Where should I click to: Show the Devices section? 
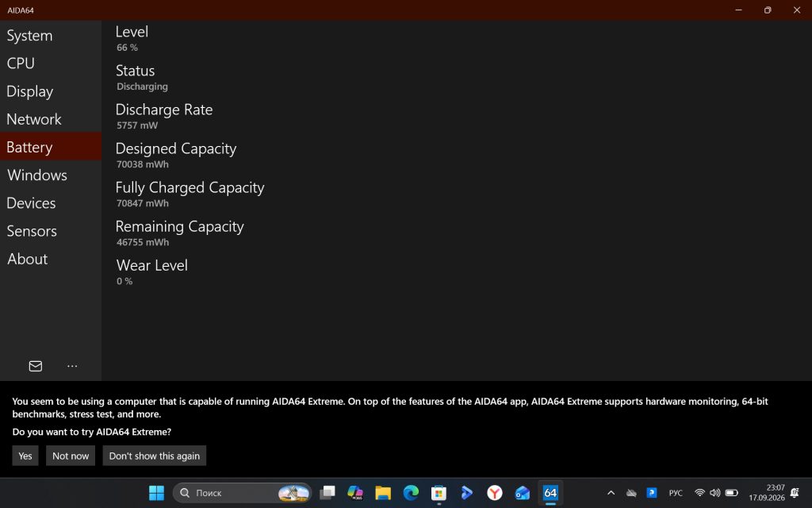pos(50,203)
